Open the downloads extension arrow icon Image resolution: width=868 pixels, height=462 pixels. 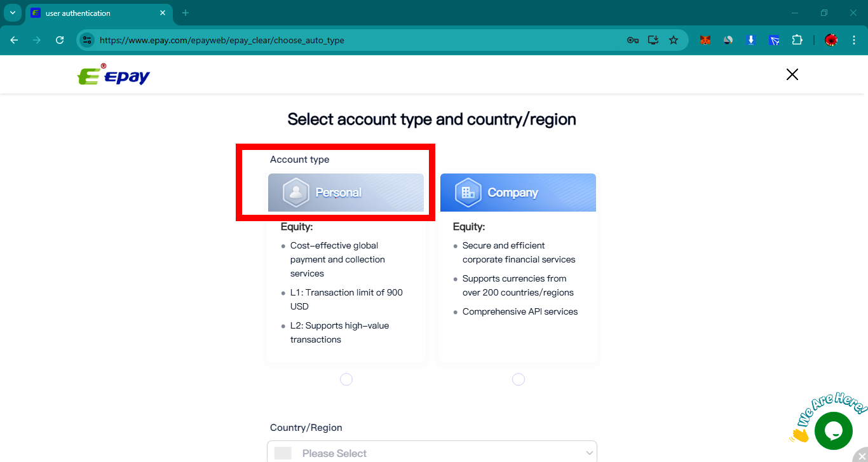pos(751,40)
